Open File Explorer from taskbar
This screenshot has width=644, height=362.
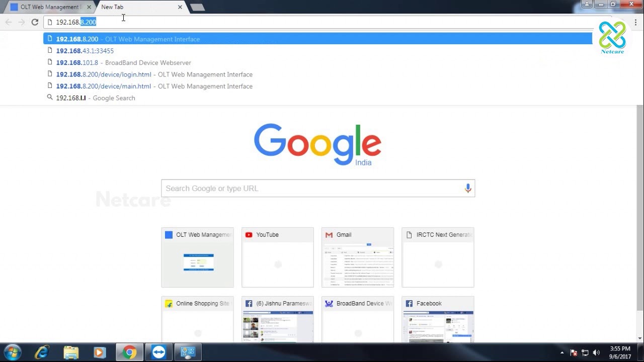pos(71,352)
